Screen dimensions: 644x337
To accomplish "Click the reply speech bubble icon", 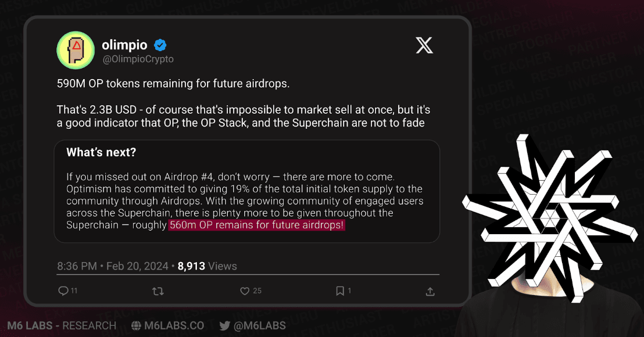I will point(63,291).
